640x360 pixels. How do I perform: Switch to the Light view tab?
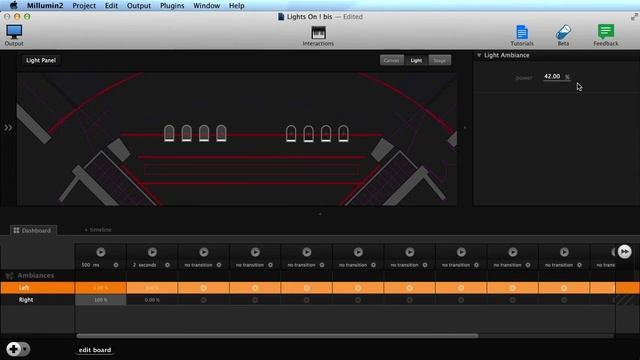click(416, 60)
